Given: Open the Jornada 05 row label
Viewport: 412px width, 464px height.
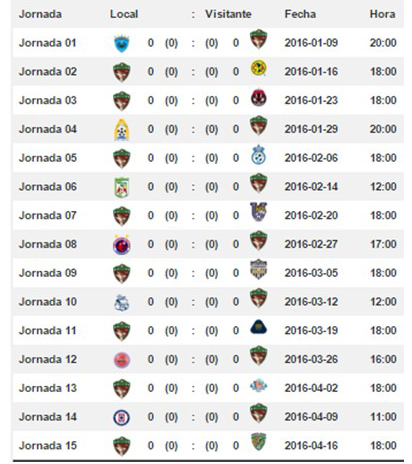Looking at the screenshot, I should 48,158.
